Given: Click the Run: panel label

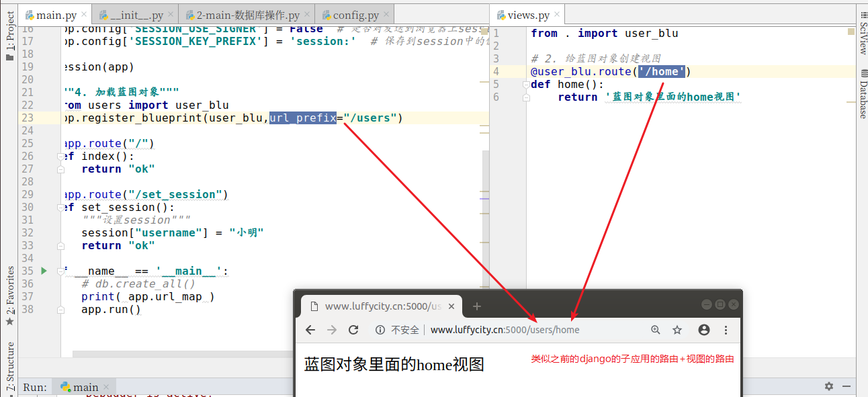Looking at the screenshot, I should (35, 387).
